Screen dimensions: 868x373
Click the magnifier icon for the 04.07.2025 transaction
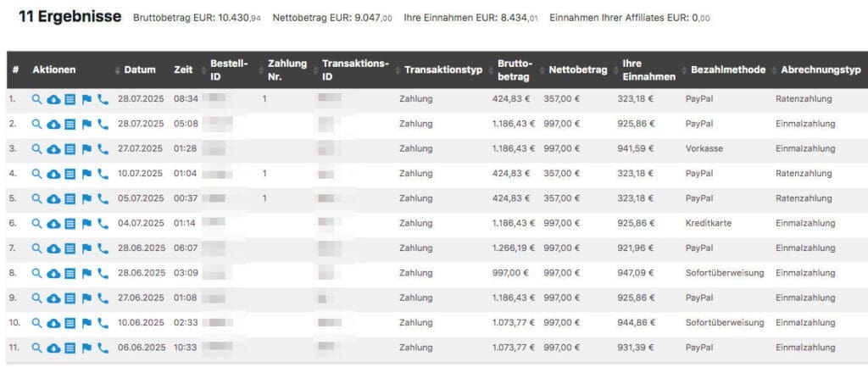pyautogui.click(x=36, y=224)
